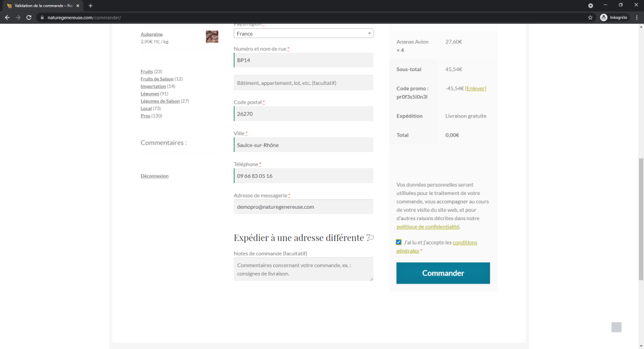Reload the page with refresh icon

(29, 17)
